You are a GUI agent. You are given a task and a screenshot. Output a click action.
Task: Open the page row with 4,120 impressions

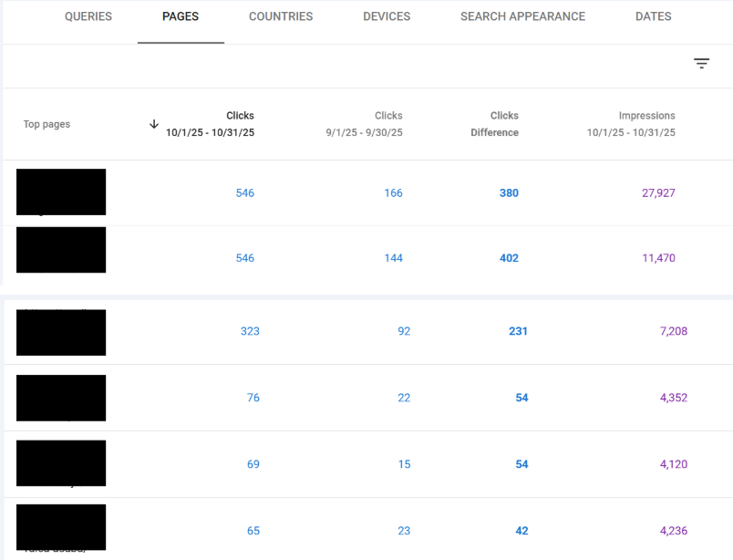coord(369,464)
